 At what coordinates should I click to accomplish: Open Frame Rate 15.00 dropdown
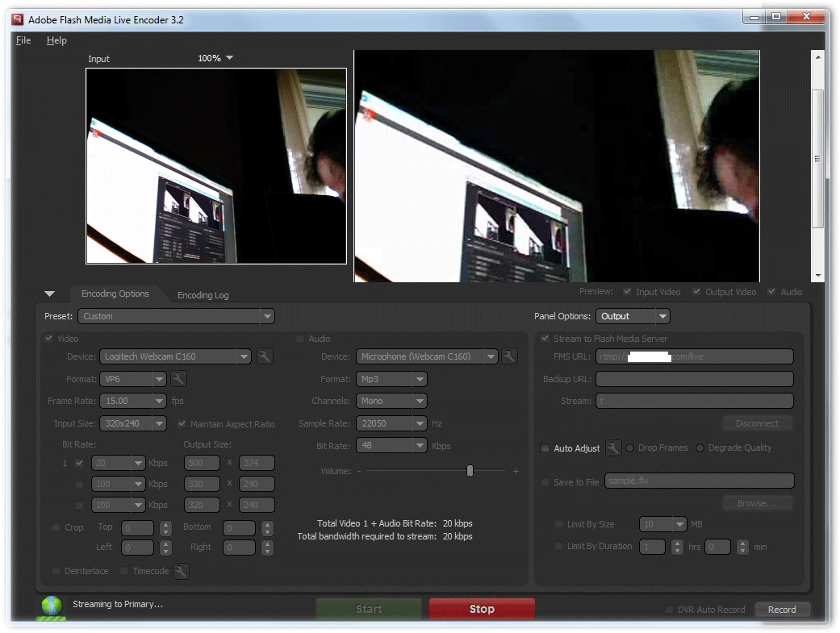click(133, 401)
